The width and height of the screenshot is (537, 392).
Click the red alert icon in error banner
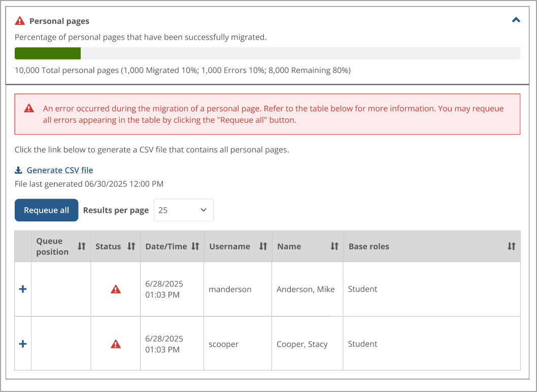29,108
